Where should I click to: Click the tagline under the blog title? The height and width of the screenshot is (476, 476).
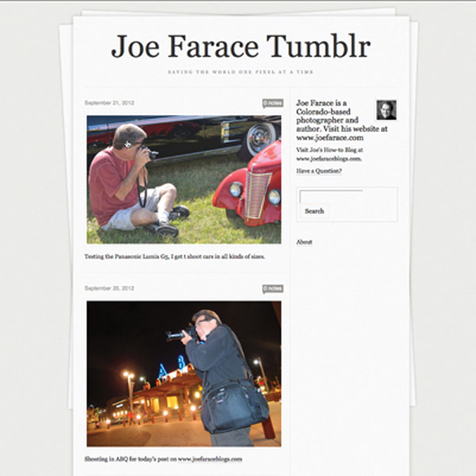[x=240, y=72]
